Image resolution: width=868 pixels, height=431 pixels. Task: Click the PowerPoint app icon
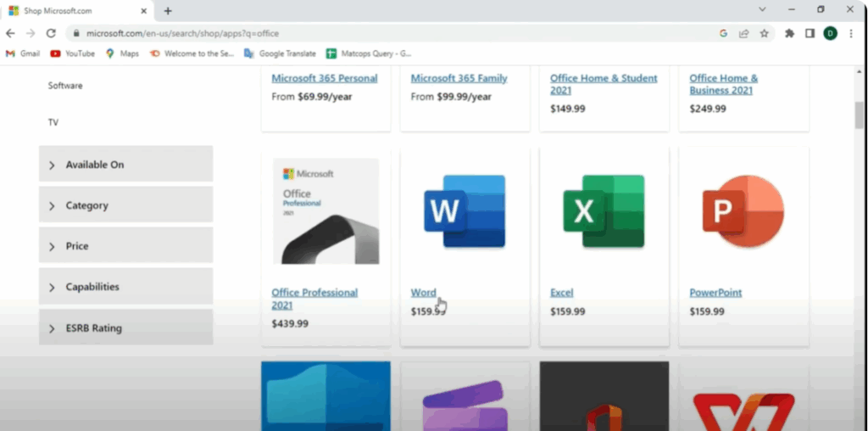[743, 211]
